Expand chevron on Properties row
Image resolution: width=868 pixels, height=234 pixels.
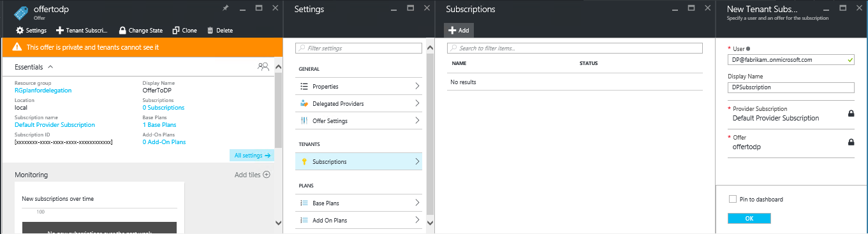point(417,86)
